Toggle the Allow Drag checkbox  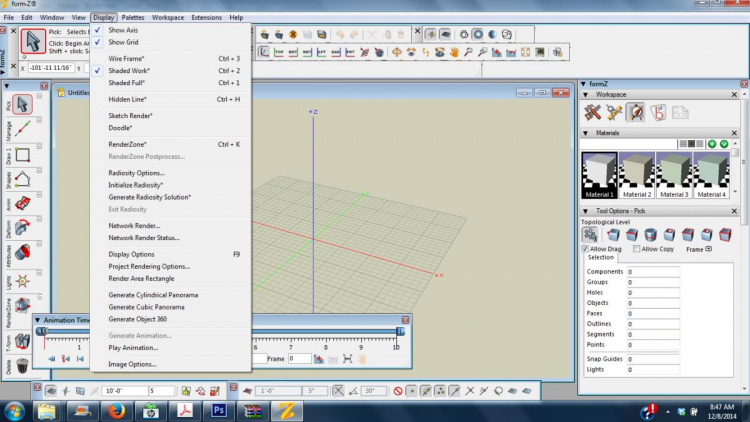[x=587, y=248]
